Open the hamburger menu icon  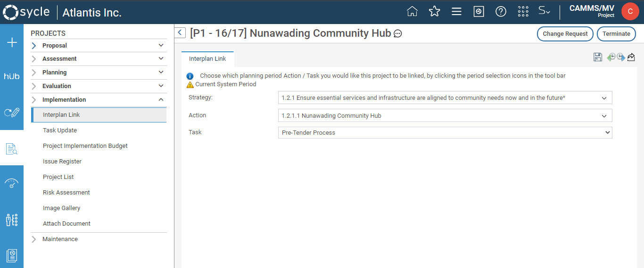pyautogui.click(x=456, y=12)
